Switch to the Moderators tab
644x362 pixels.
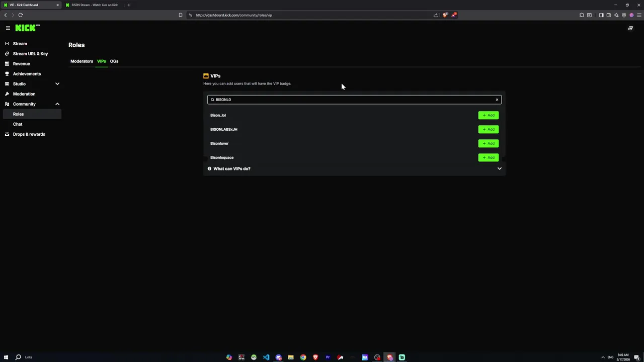(x=82, y=61)
